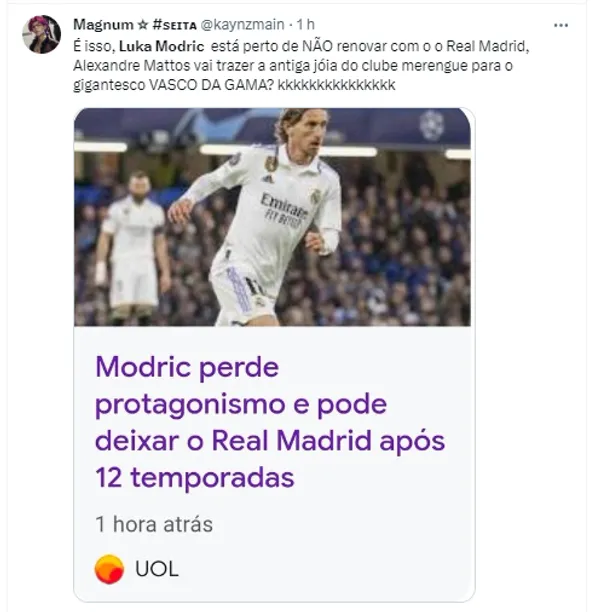Viewport: 597px width, 612px height.
Task: Click the Adidas logo on the white jersey
Action: 267,179
